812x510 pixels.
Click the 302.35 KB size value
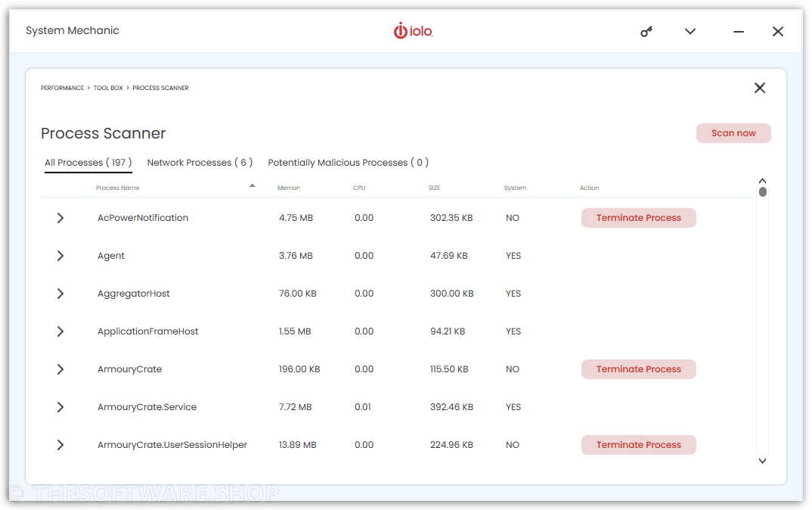[451, 218]
